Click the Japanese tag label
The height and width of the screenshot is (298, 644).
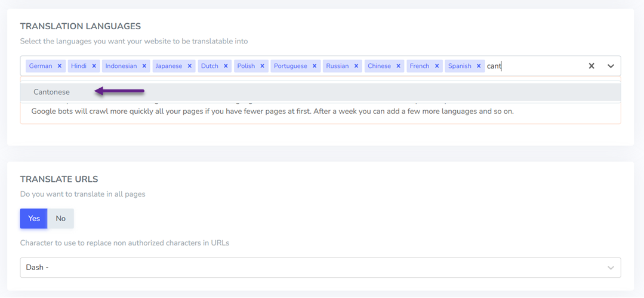(169, 66)
